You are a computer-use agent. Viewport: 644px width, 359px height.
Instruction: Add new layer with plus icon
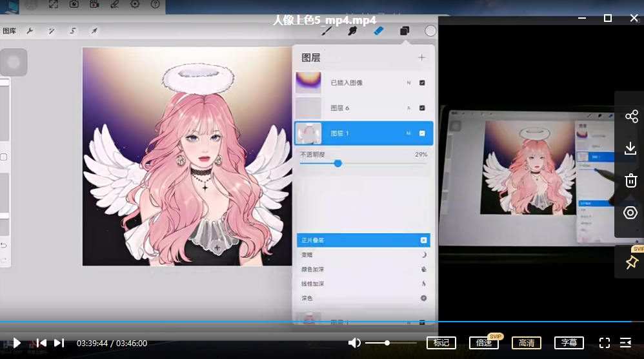422,57
